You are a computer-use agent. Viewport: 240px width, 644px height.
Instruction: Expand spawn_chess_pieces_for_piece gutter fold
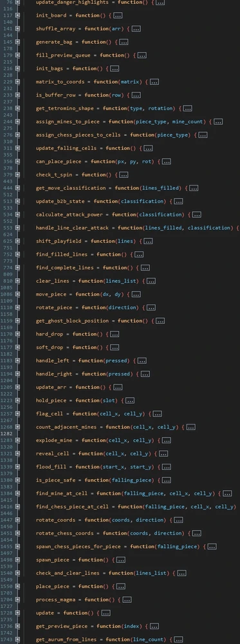coord(17,547)
